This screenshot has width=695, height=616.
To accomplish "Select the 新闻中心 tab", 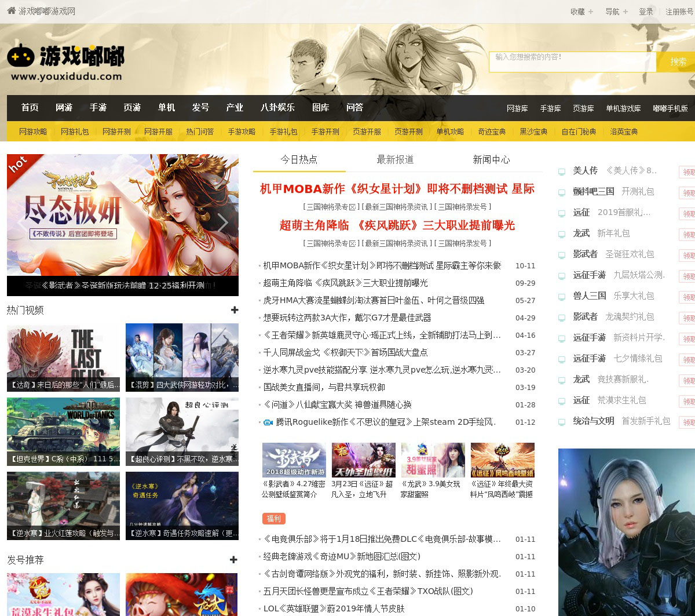I will point(491,159).
